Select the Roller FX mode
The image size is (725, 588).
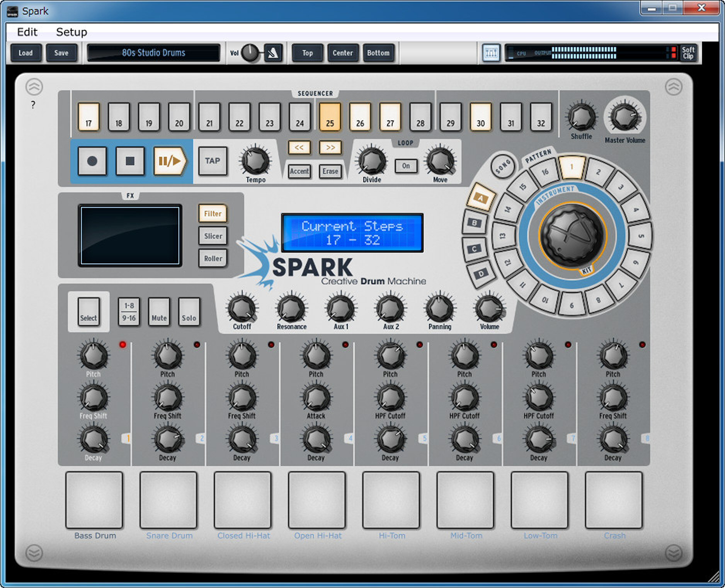(213, 258)
